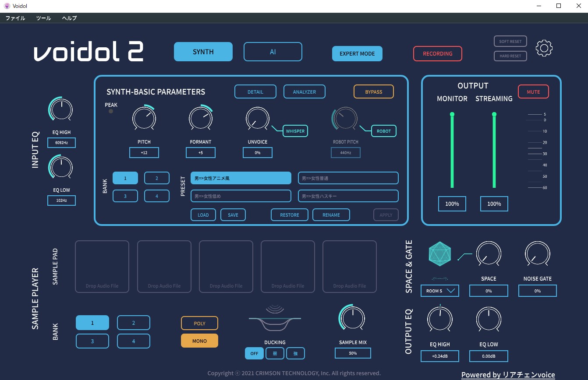This screenshot has height=380, width=588.
Task: Click the ROBOT PITCH knob
Action: [x=345, y=118]
